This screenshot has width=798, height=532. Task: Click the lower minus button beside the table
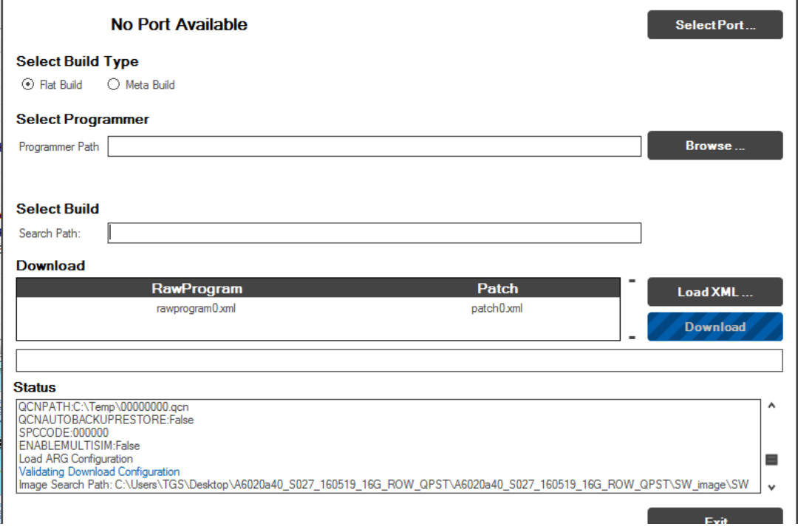(632, 338)
